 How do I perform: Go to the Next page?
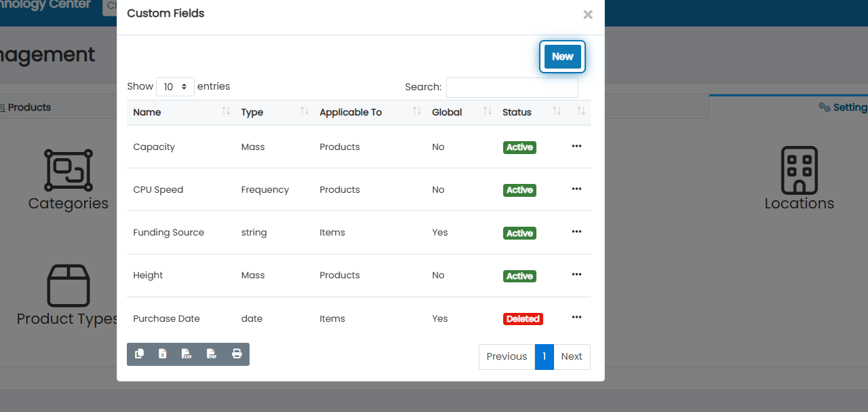[x=572, y=357]
